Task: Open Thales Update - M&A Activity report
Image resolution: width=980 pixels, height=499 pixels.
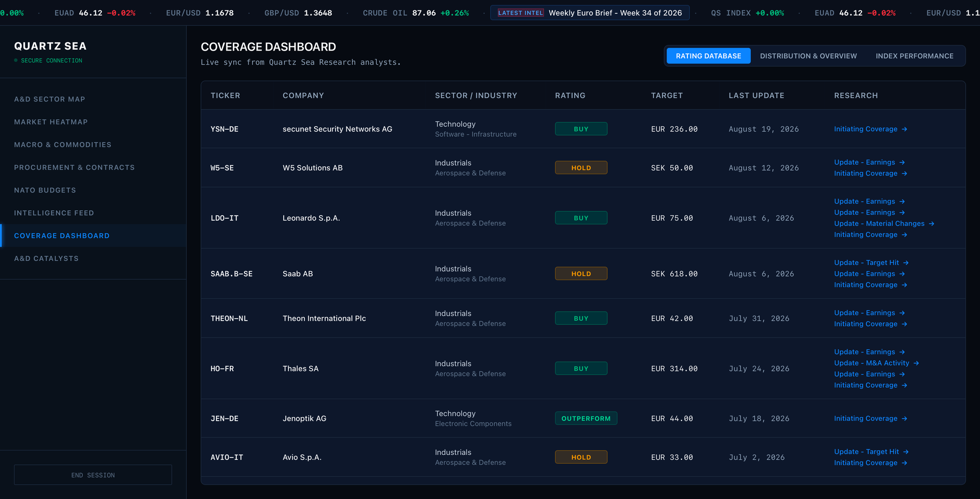Action: click(x=876, y=363)
